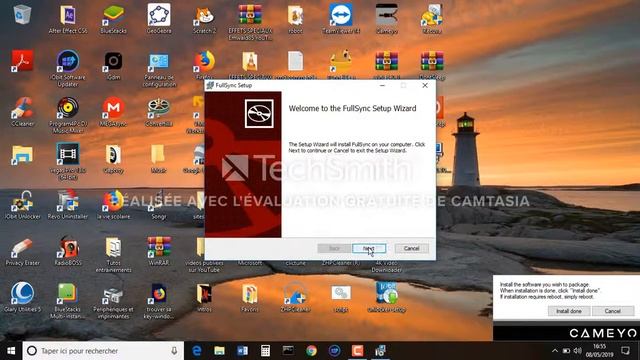Select the BlueStacks desktop shortcut
This screenshot has height=360, width=640.
pos(113,19)
